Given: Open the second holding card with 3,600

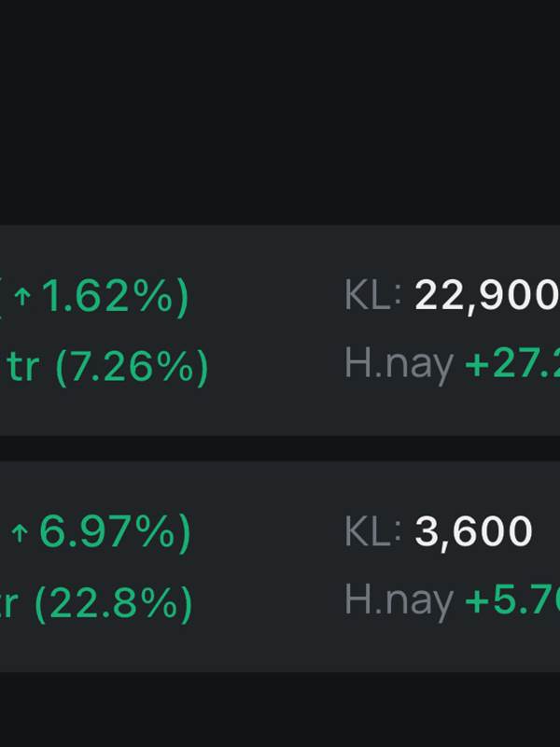Looking at the screenshot, I should [x=280, y=567].
